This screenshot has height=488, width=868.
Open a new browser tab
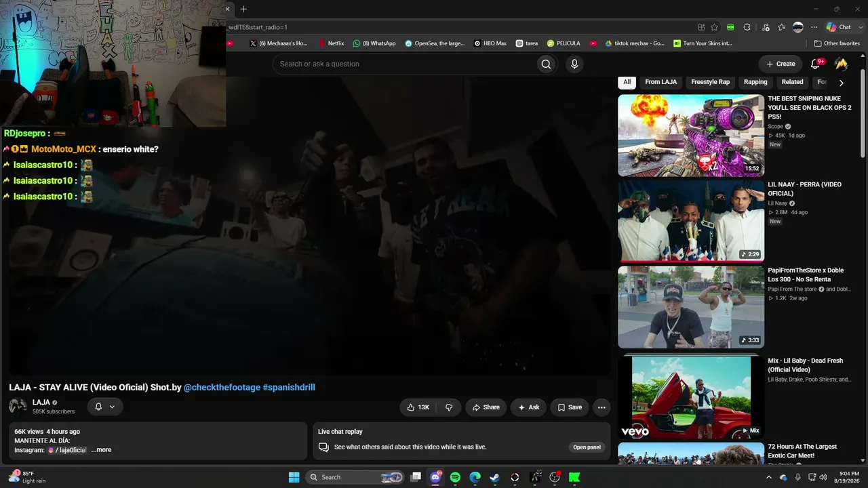coord(243,9)
